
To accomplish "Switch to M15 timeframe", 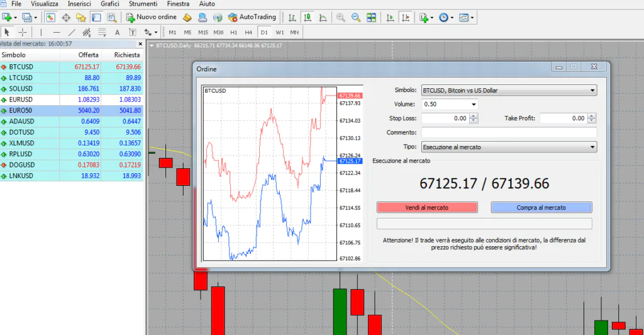I will tap(203, 32).
